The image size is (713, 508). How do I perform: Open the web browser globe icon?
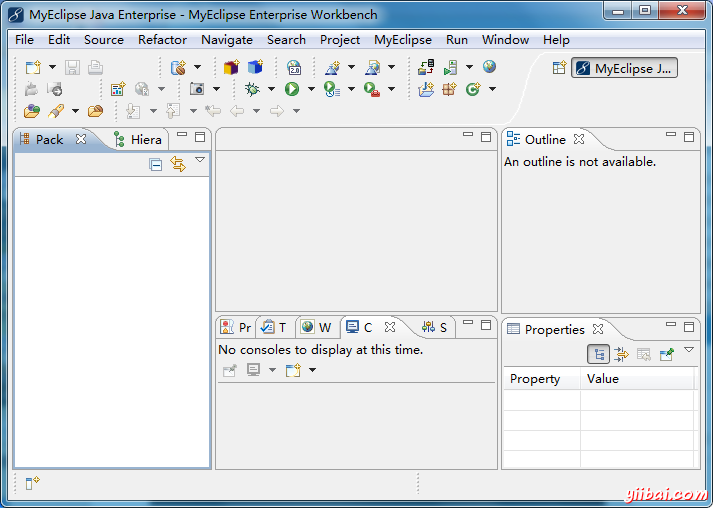489,67
